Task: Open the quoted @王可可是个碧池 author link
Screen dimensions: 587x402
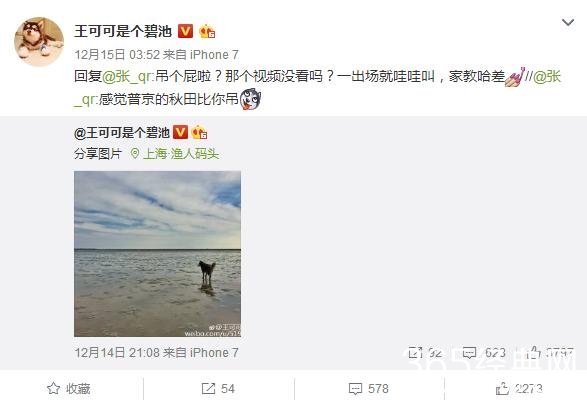Action: click(122, 133)
